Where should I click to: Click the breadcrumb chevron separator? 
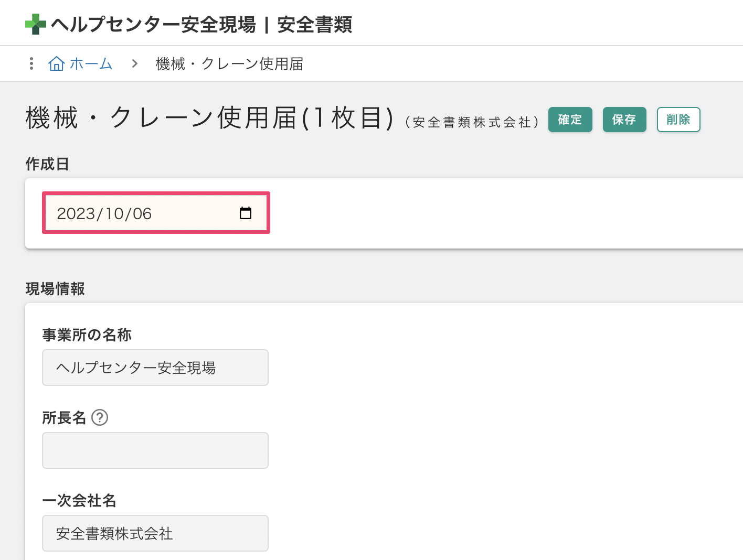tap(135, 63)
